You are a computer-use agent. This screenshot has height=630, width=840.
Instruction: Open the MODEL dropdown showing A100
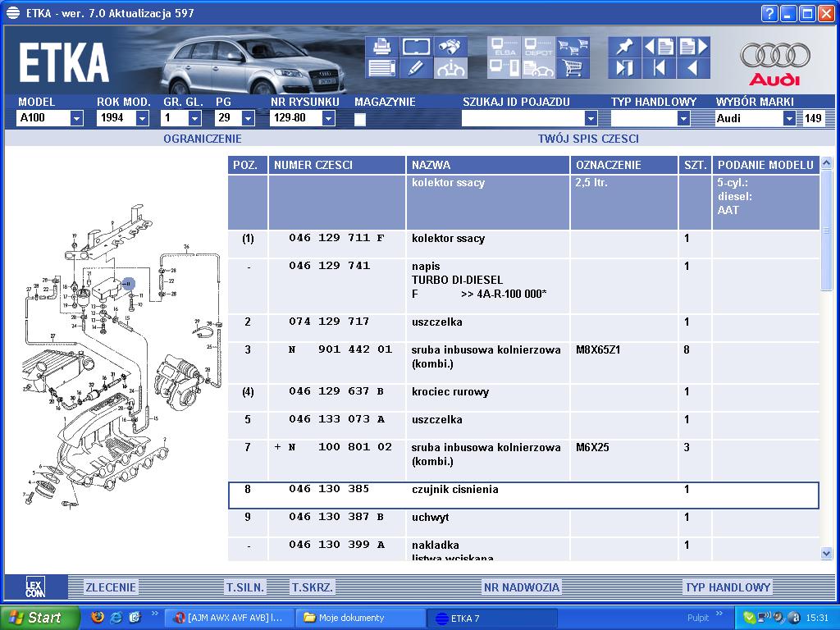click(x=76, y=118)
